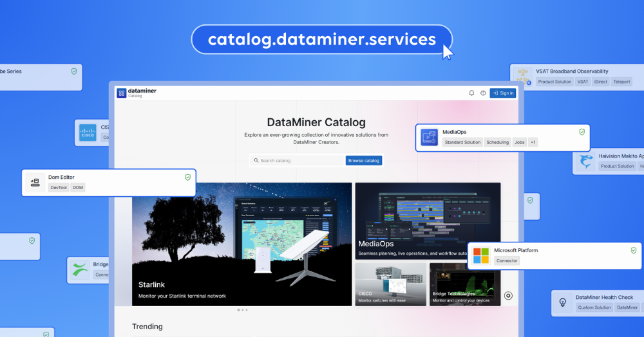Screen dimensions: 644x337
Task: Click the Dom Editor card icon
Action: [x=35, y=183]
